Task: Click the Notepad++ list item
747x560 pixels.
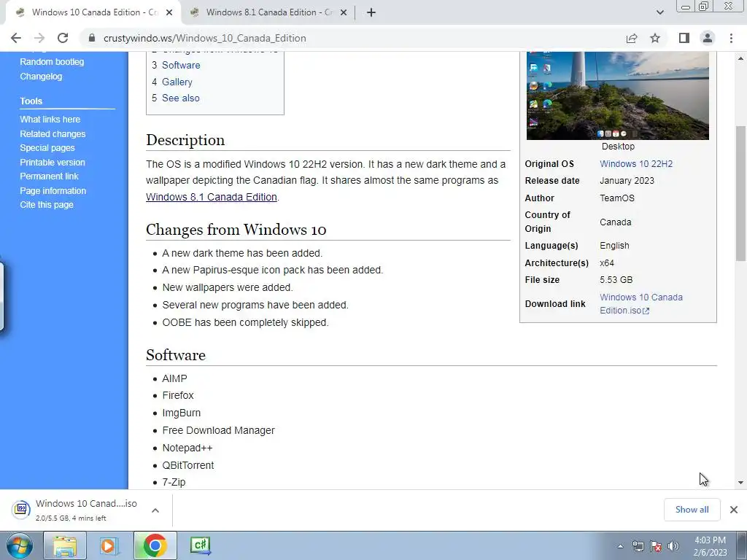Action: [x=187, y=448]
